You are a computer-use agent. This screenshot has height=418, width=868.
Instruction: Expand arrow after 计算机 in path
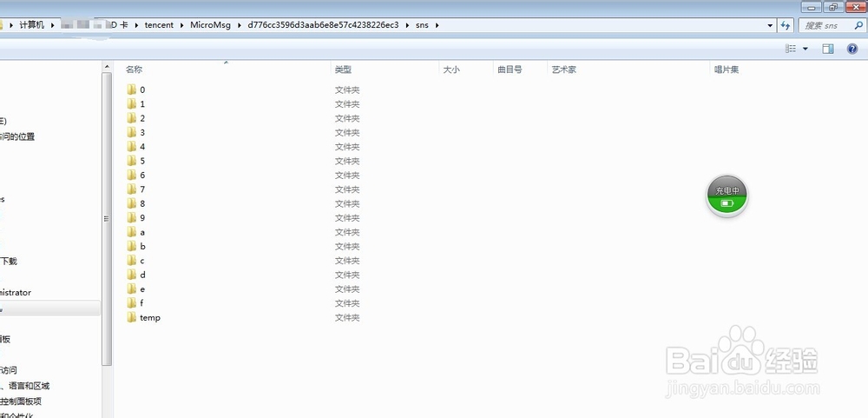click(x=53, y=25)
